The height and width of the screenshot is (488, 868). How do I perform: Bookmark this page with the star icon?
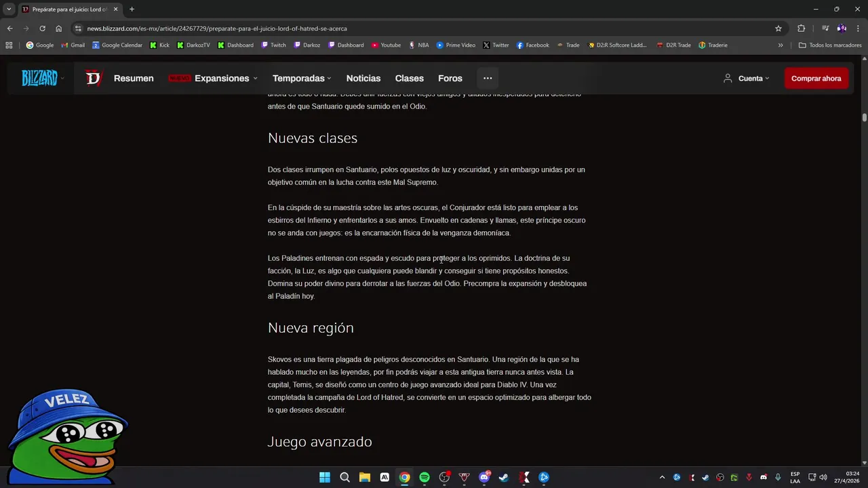coord(778,28)
